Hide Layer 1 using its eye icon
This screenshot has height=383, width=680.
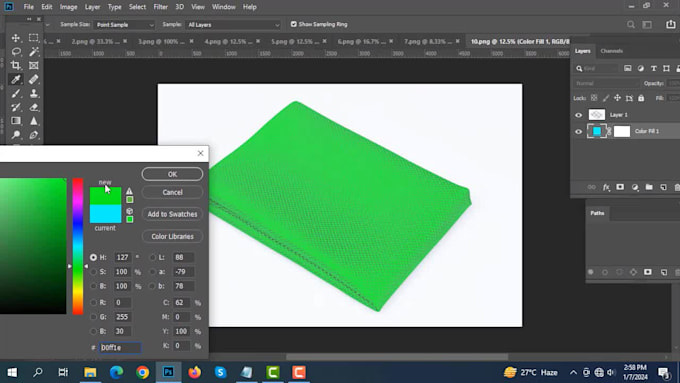click(579, 115)
